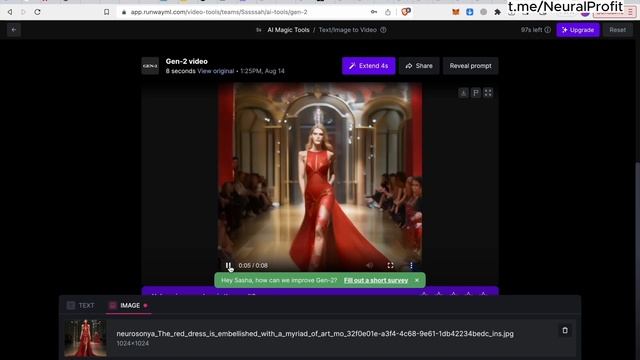Click the uploaded red dress image thumbnail
This screenshot has height=360, width=640.
(85, 338)
